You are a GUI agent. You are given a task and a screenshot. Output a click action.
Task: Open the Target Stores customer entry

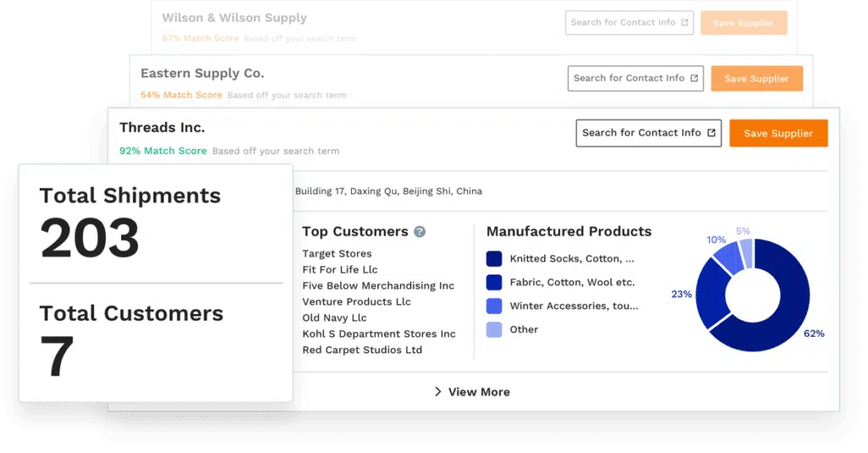click(x=337, y=254)
